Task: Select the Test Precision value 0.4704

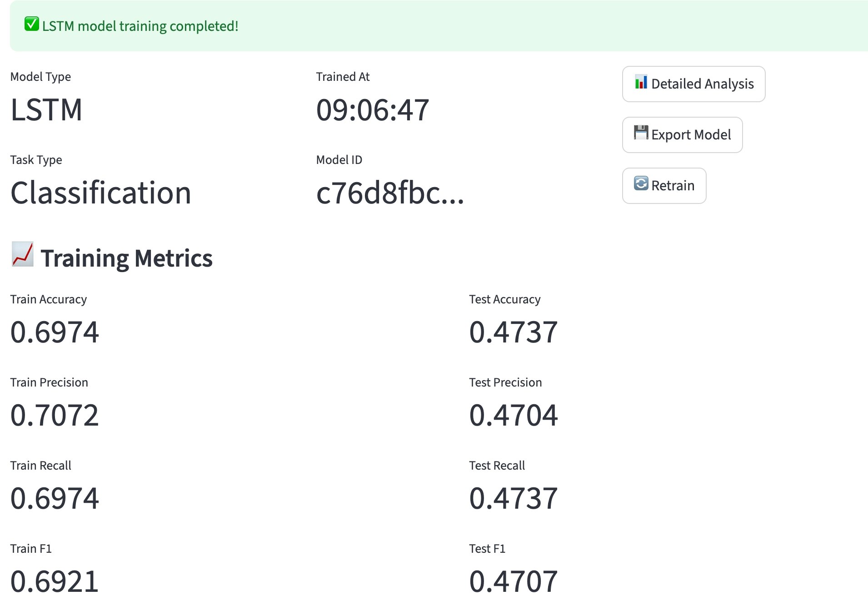Action: point(514,415)
